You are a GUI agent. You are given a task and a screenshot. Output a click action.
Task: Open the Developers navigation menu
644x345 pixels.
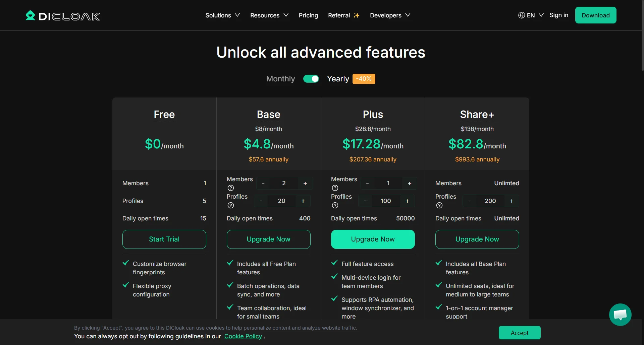[x=390, y=15]
